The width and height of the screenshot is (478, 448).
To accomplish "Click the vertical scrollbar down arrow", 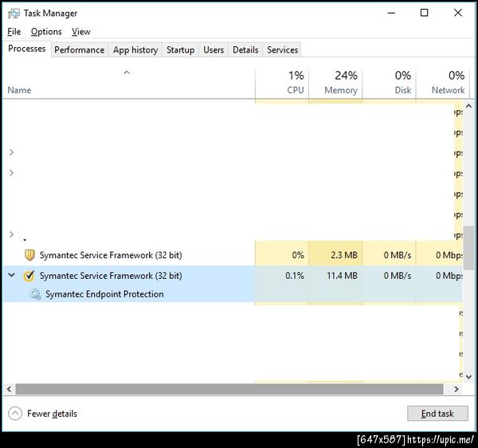I will click(468, 376).
